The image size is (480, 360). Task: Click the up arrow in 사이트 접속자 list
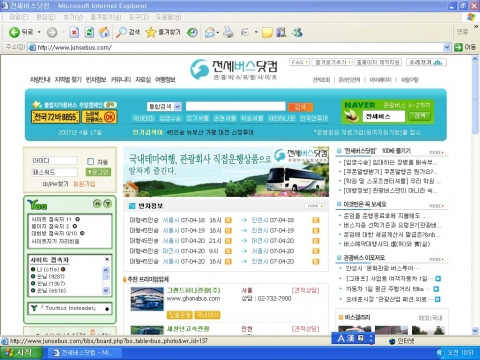coord(106,270)
